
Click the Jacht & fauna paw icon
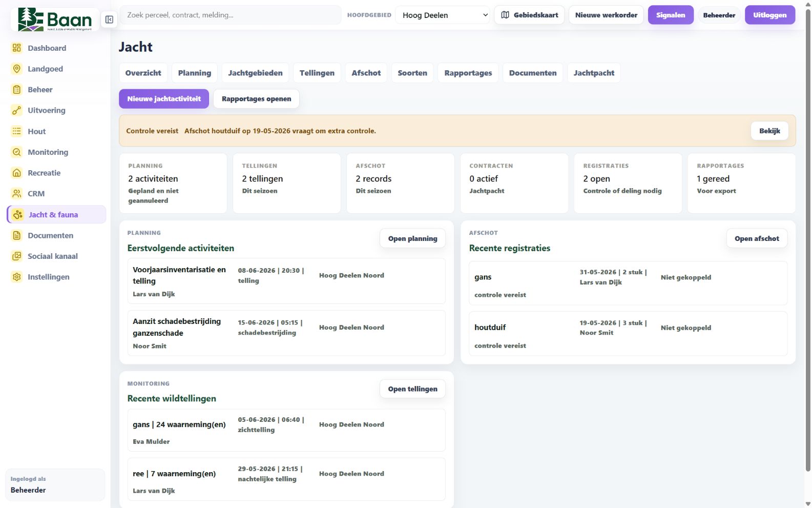[x=18, y=215]
